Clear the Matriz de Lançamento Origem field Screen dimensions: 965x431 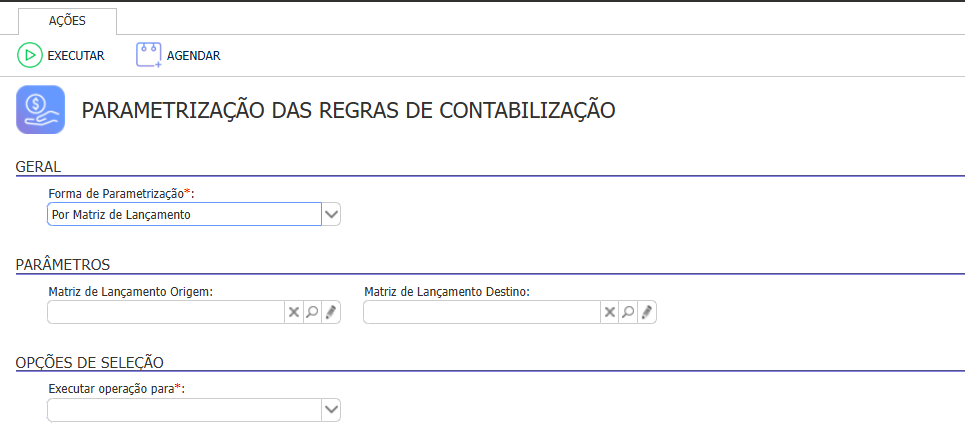coord(294,312)
